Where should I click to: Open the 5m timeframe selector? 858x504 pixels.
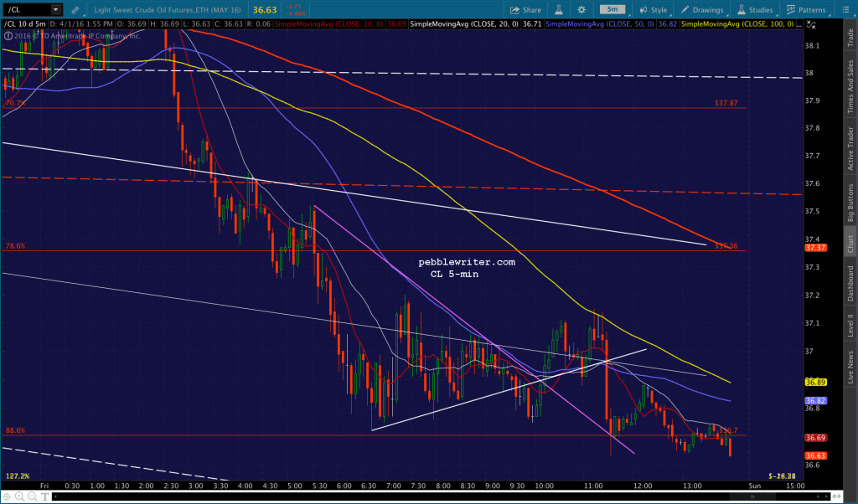[612, 9]
